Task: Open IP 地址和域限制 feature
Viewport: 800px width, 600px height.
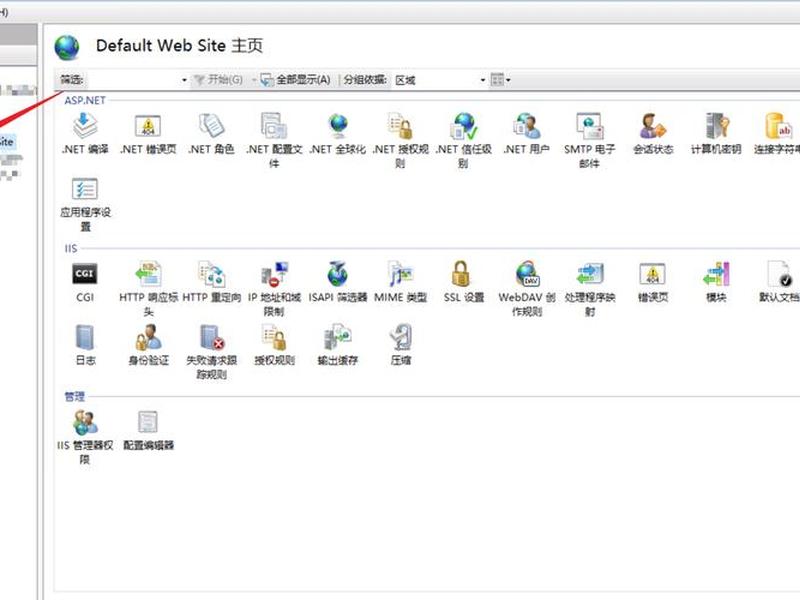Action: tap(274, 289)
